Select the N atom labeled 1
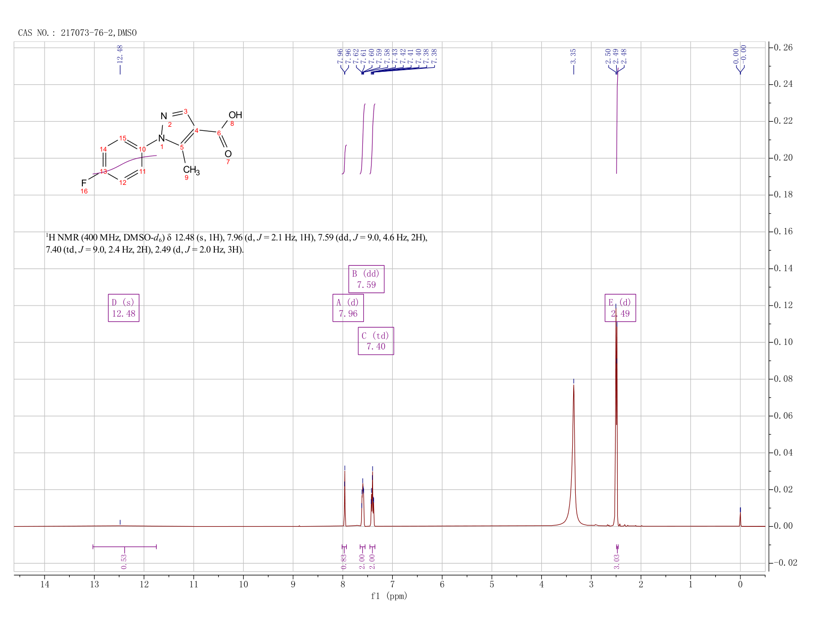 [x=161, y=138]
